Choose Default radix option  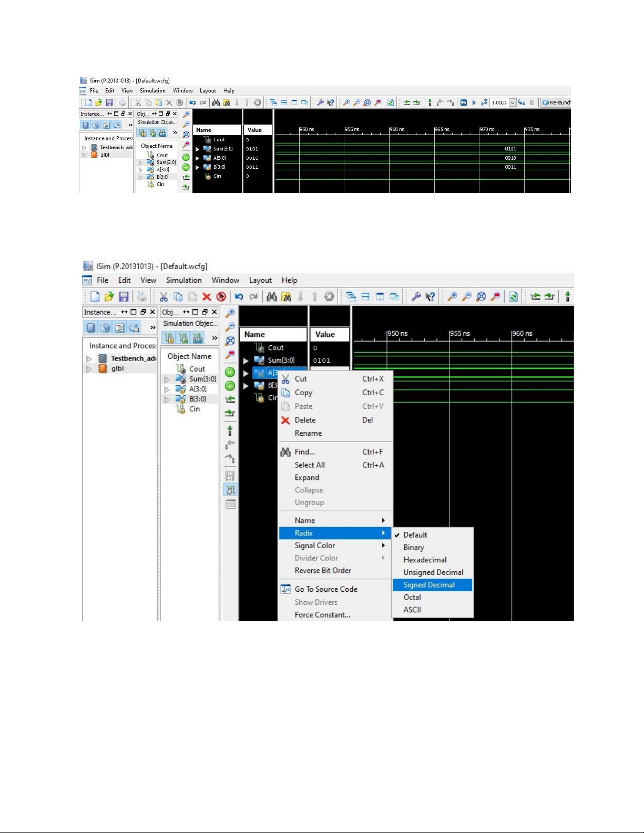tap(433, 534)
